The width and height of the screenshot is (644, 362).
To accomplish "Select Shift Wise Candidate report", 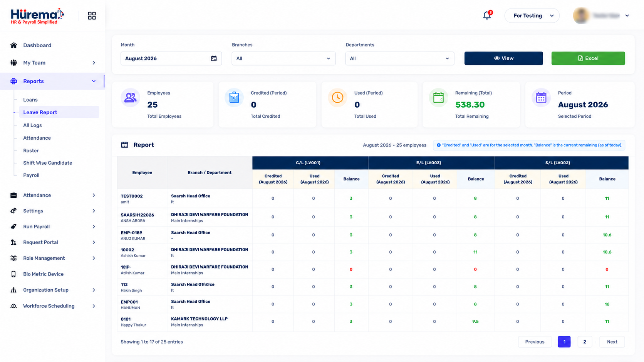I will 48,163.
